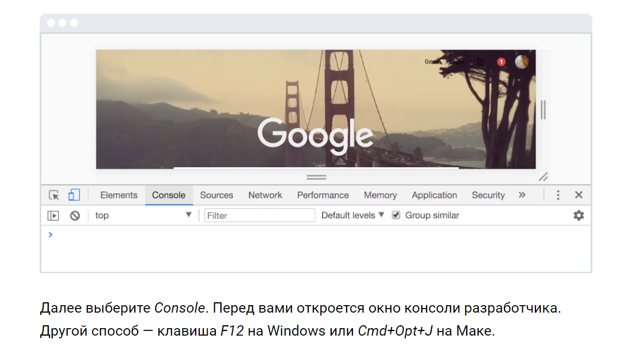Viewport: 644px width, 354px height.
Task: Switch to the Network tab
Action: pyautogui.click(x=265, y=195)
